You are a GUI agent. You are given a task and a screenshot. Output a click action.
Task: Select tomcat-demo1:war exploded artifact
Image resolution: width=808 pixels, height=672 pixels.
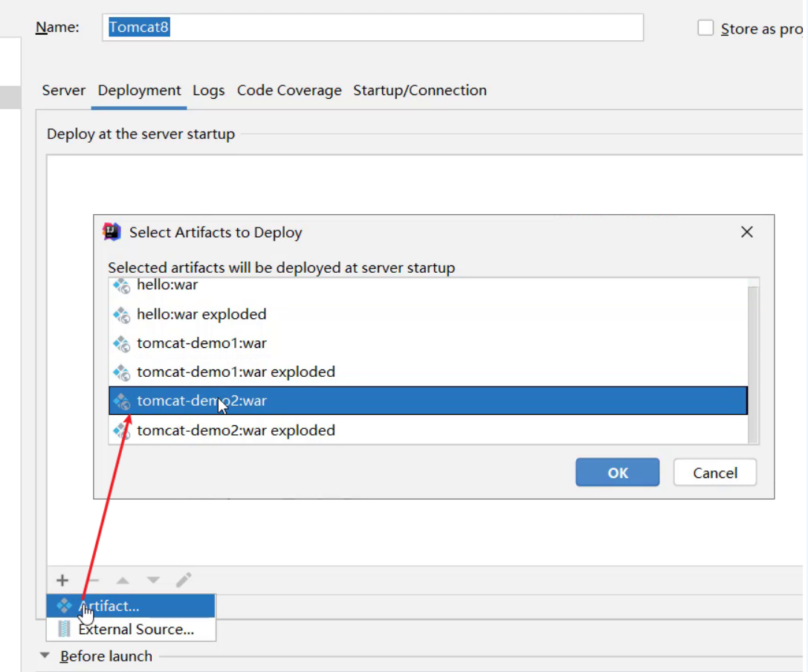pyautogui.click(x=428, y=372)
